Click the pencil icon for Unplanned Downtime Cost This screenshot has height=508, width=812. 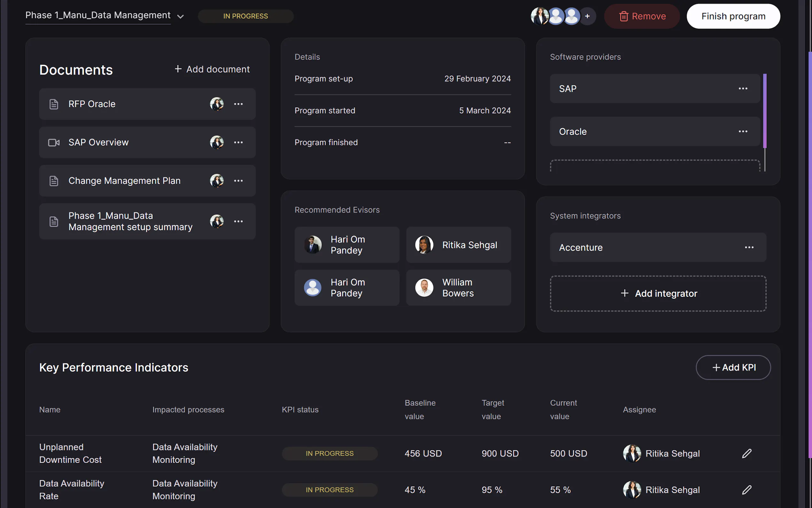pyautogui.click(x=746, y=453)
